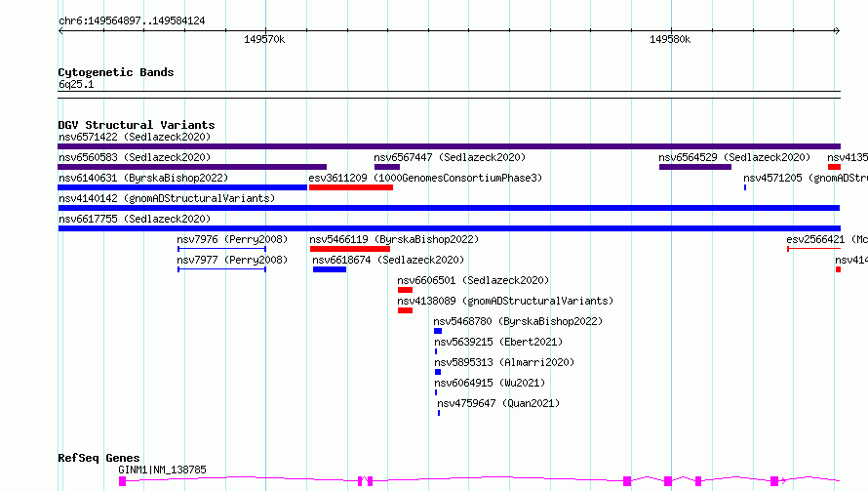Select variant label nsv7977 (Perry2008)
The width and height of the screenshot is (868, 491).
coord(232,260)
